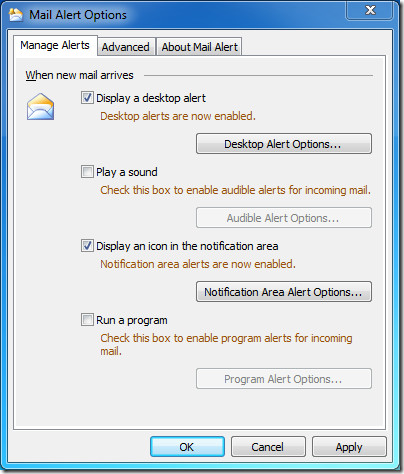
Task: Click the Audible Alert Options button
Action: 284,218
